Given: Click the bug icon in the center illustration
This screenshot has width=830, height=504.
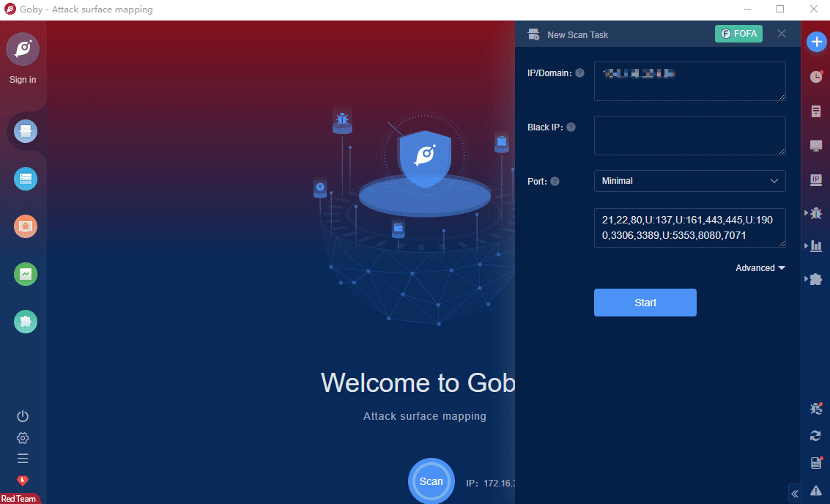Looking at the screenshot, I should click(x=343, y=119).
